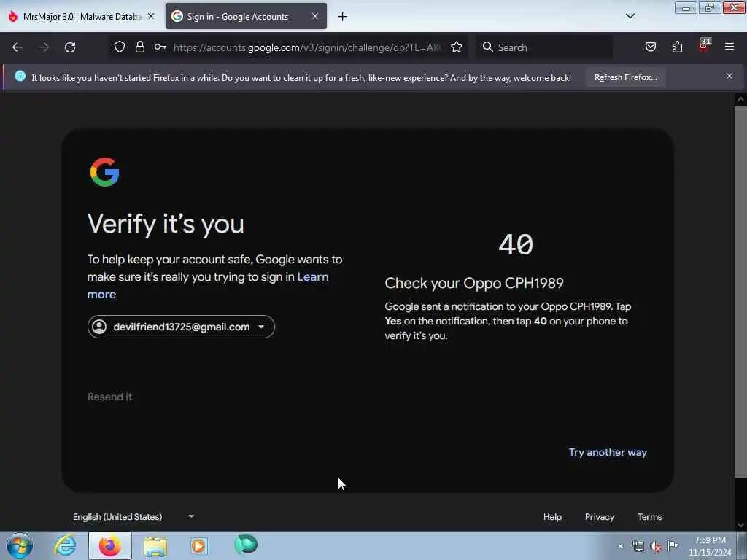Reload the current page

click(70, 47)
